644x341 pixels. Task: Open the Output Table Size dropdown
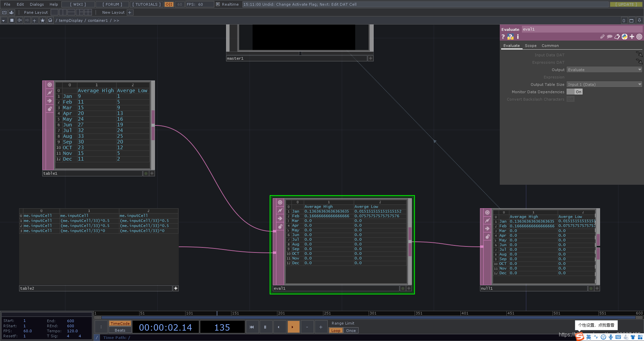[x=604, y=84]
